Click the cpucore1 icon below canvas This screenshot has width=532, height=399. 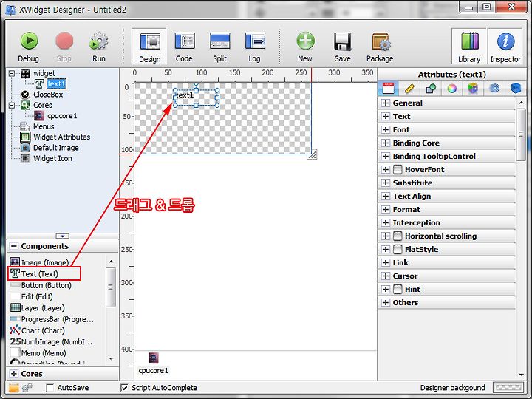pyautogui.click(x=154, y=358)
